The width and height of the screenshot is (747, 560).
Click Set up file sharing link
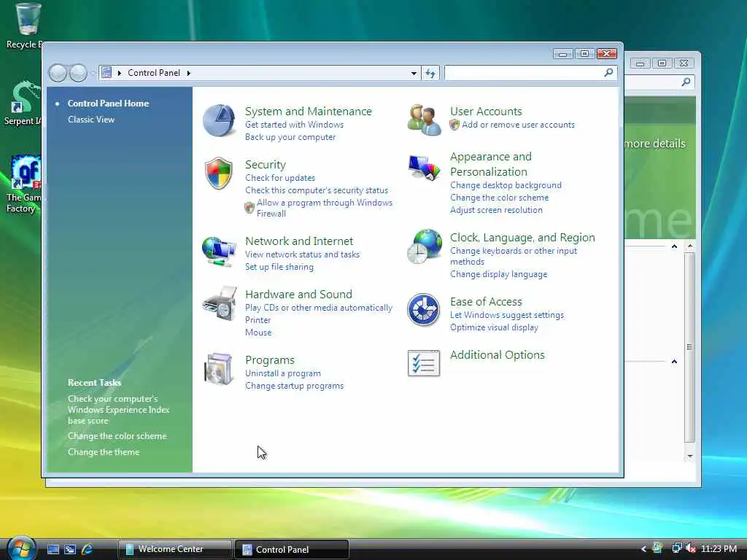(x=279, y=267)
